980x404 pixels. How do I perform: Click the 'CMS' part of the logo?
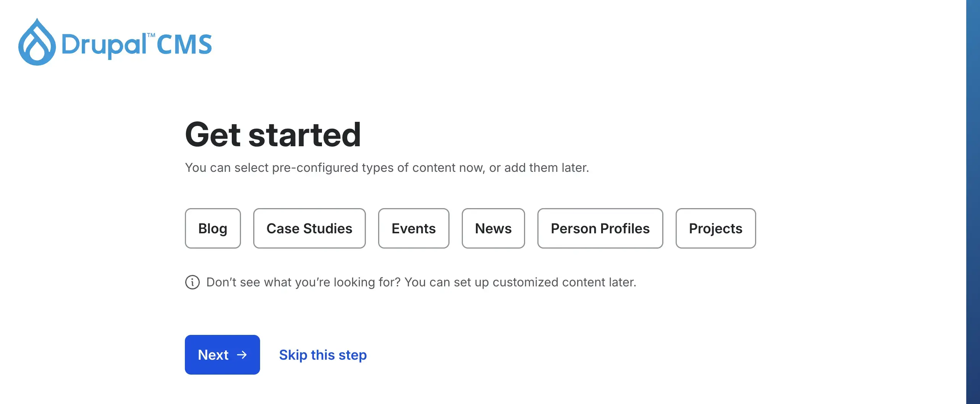[184, 45]
